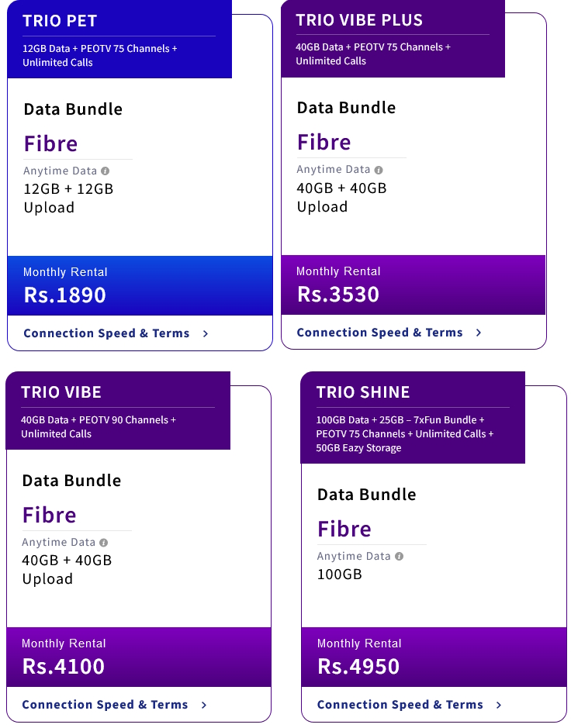Viewport: 571px width, 728px height.
Task: Select the TRIO SHINE package header
Action: pyautogui.click(x=413, y=417)
